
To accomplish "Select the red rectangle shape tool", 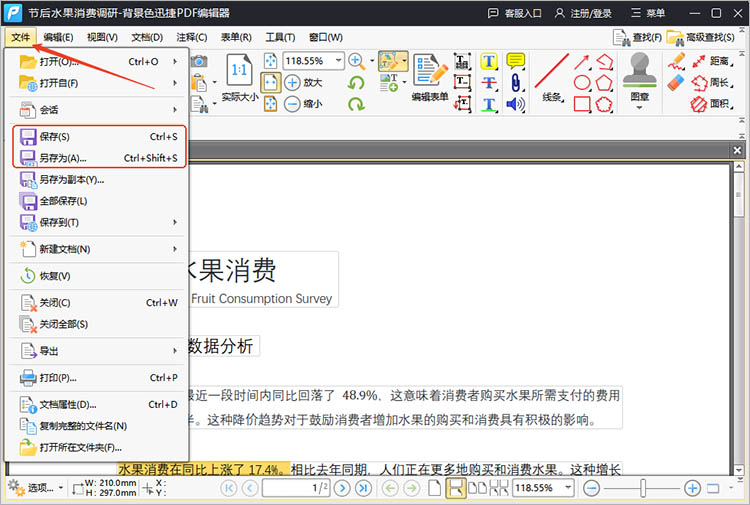I will tap(582, 104).
